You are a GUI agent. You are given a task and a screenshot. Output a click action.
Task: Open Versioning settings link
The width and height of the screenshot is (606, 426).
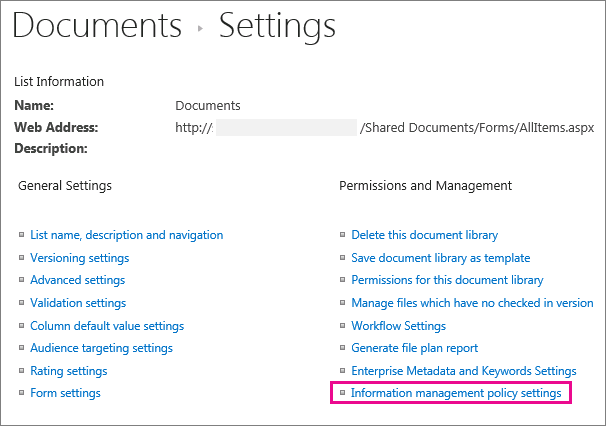point(79,258)
